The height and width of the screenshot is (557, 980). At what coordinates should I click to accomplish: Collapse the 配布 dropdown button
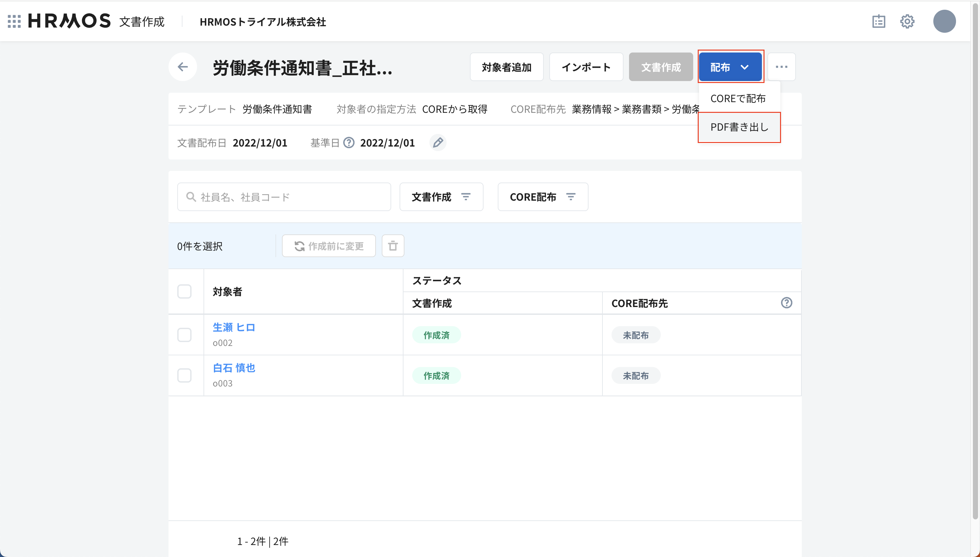pos(730,67)
